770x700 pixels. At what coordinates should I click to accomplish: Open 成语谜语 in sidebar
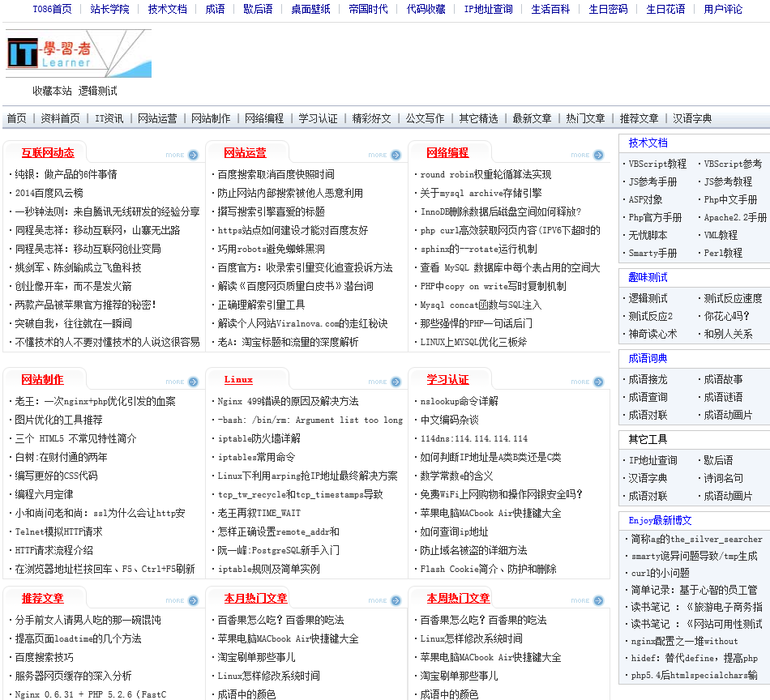723,397
